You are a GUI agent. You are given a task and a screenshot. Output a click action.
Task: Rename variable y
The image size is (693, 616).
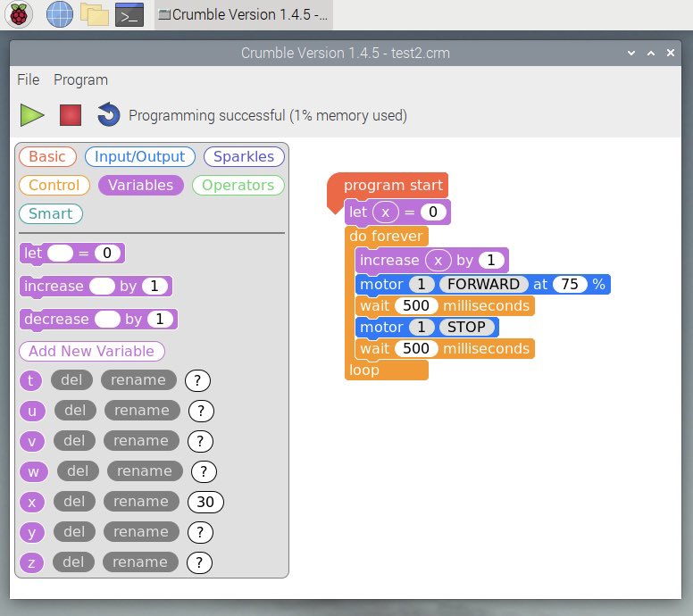pos(141,531)
